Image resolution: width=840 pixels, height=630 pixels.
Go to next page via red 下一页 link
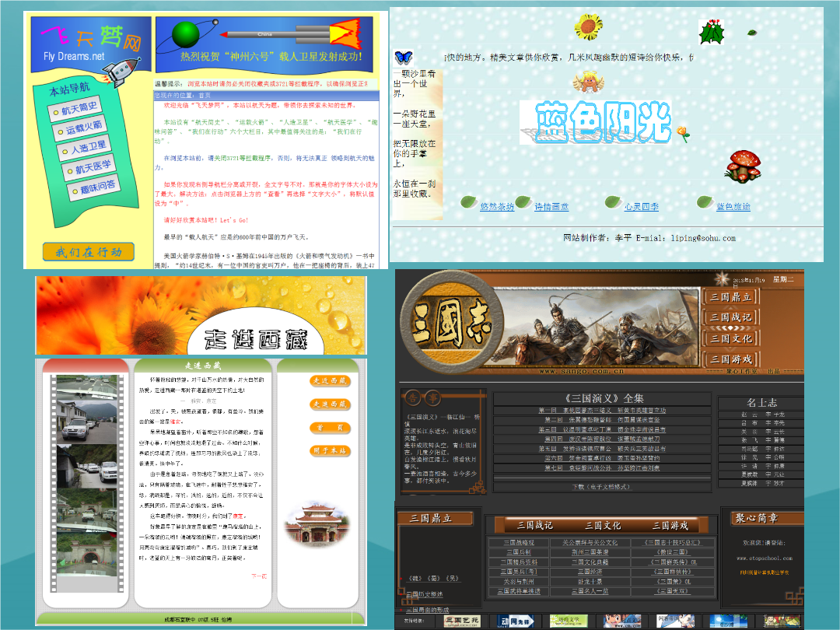(x=259, y=576)
